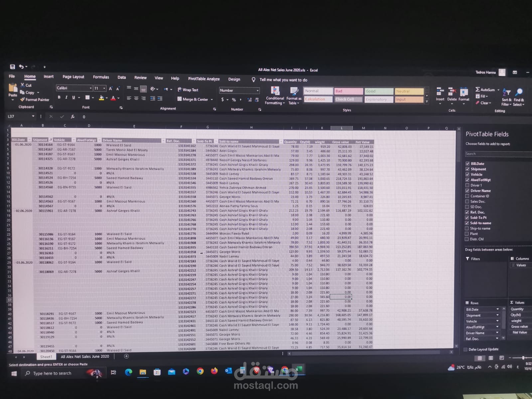The image size is (532, 399).
Task: Open Format as Table gallery
Action: coord(294,96)
